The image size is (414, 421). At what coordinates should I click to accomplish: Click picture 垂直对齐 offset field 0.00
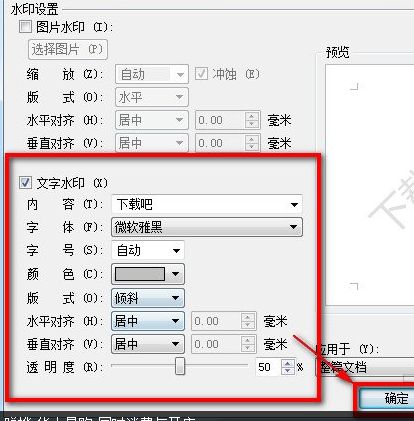click(x=220, y=143)
